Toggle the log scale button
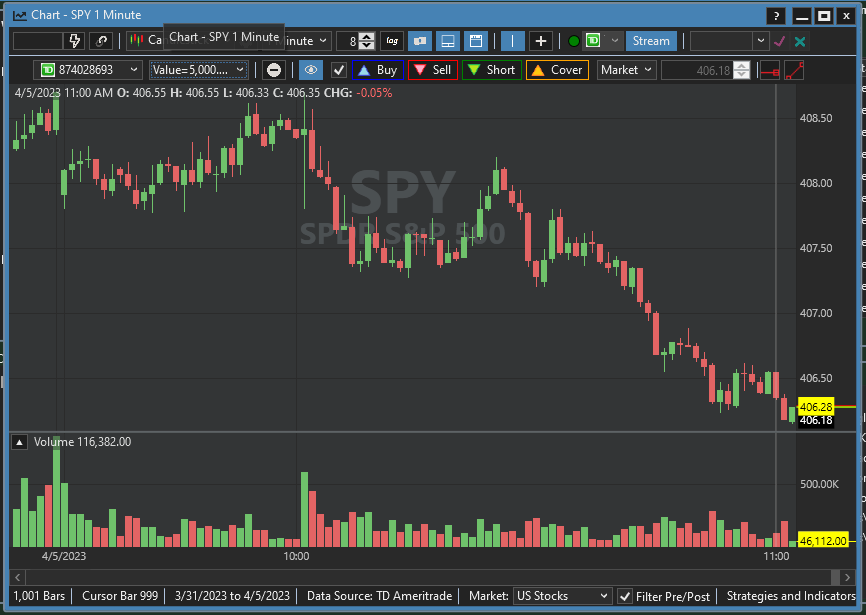The height and width of the screenshot is (615, 866). [x=392, y=41]
